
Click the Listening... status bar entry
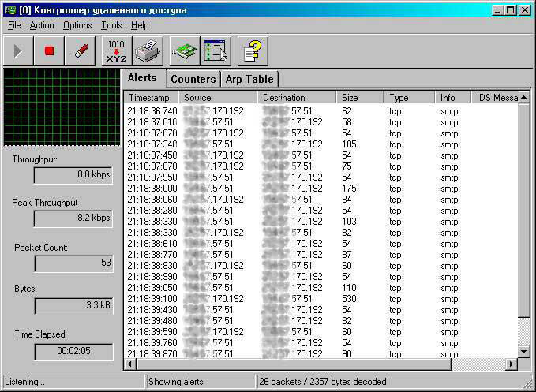74,382
